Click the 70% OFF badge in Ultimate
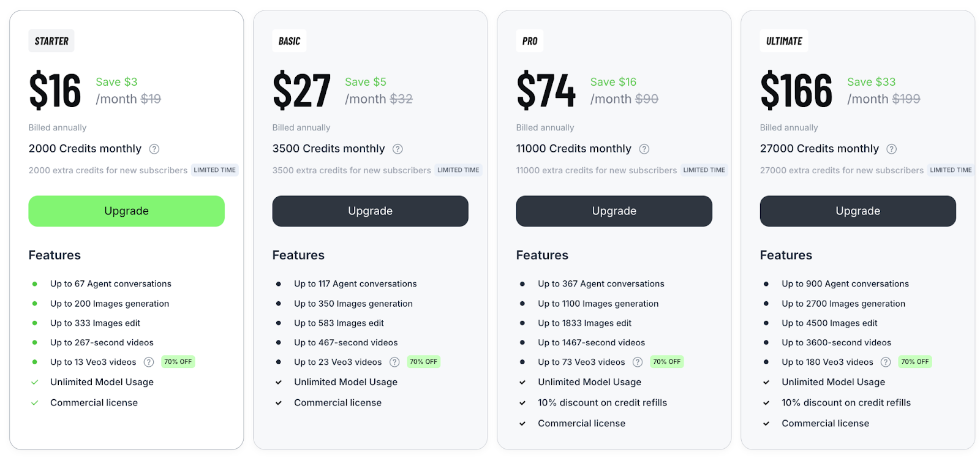This screenshot has width=980, height=458. coord(915,362)
